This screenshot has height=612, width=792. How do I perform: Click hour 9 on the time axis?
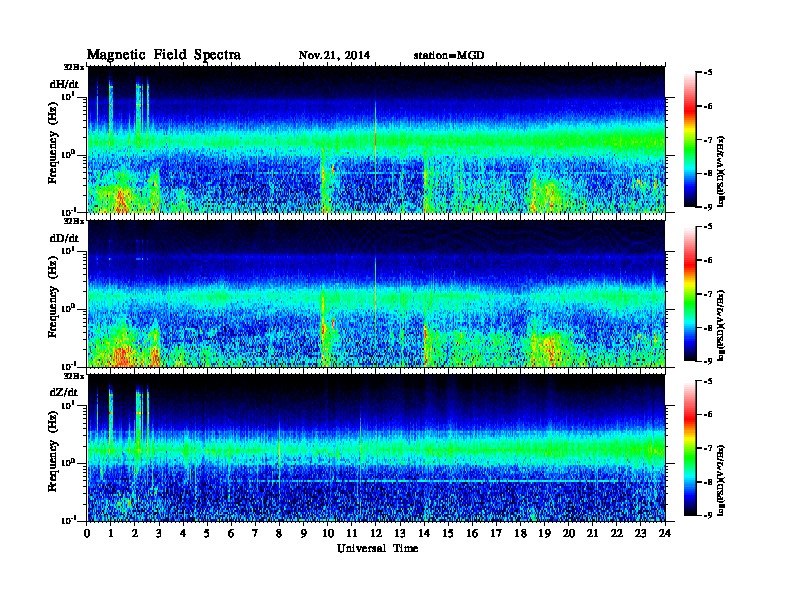[x=304, y=534]
